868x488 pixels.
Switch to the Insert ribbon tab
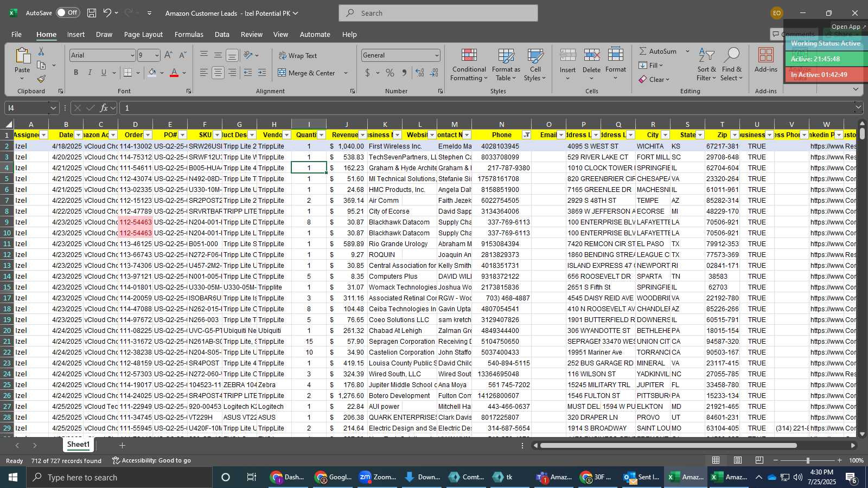pyautogui.click(x=76, y=34)
